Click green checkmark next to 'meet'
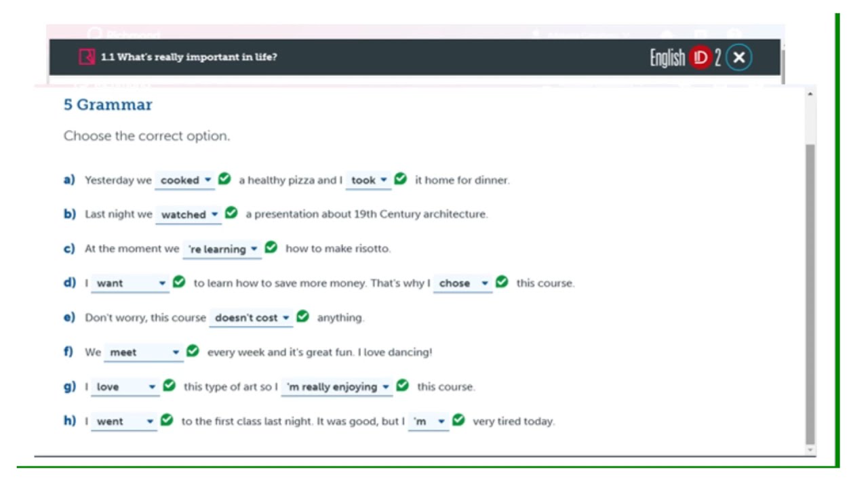 pos(193,351)
